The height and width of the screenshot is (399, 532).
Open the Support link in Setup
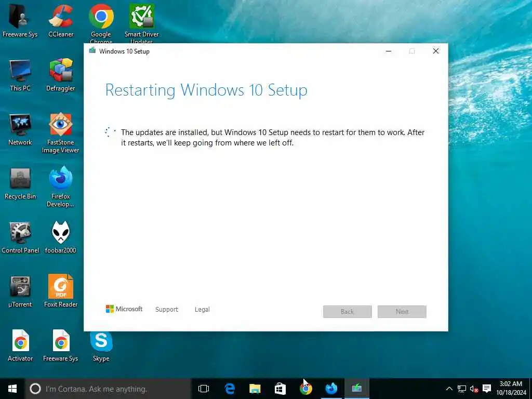(167, 310)
